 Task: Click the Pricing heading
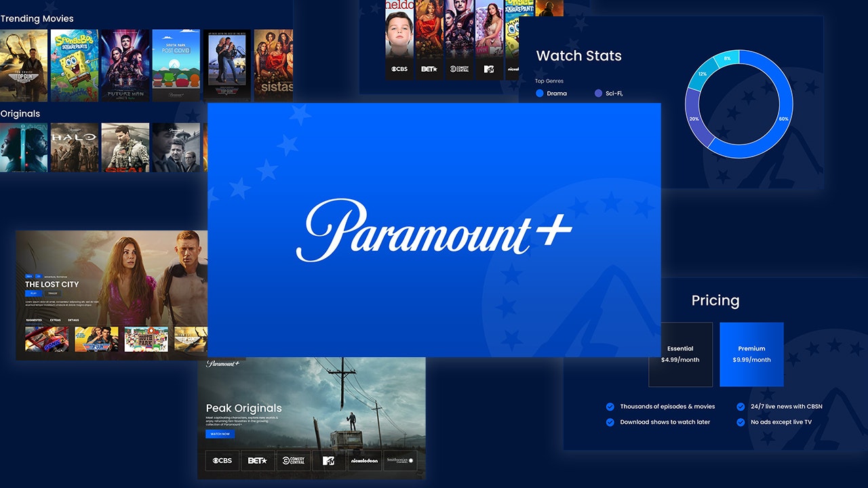715,300
